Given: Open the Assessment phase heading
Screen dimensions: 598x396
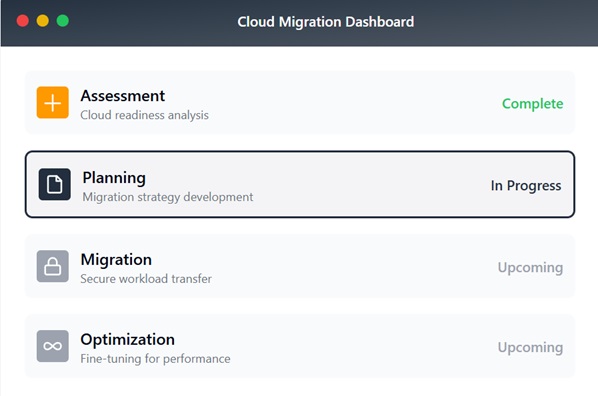Looking at the screenshot, I should coord(123,96).
